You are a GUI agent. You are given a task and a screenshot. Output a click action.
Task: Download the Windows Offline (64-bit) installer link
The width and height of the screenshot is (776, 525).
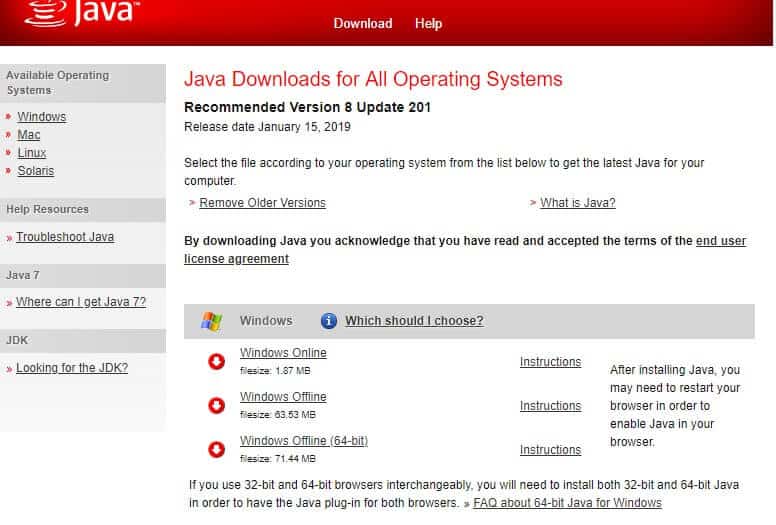tap(304, 440)
